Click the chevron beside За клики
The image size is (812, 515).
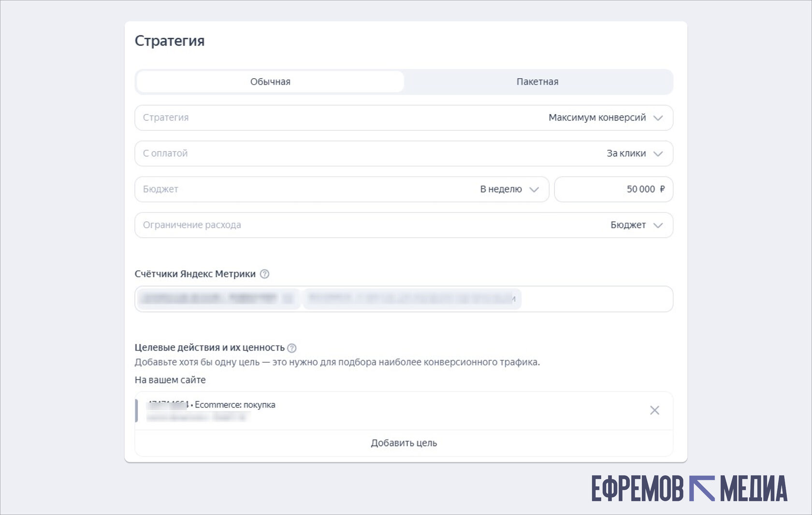click(658, 154)
